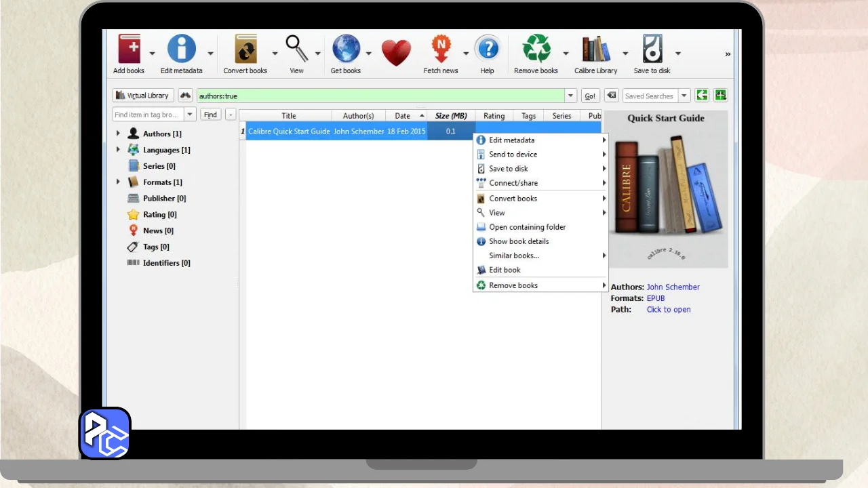The image size is (868, 488).
Task: Open the Calibre Library icon
Action: (595, 50)
